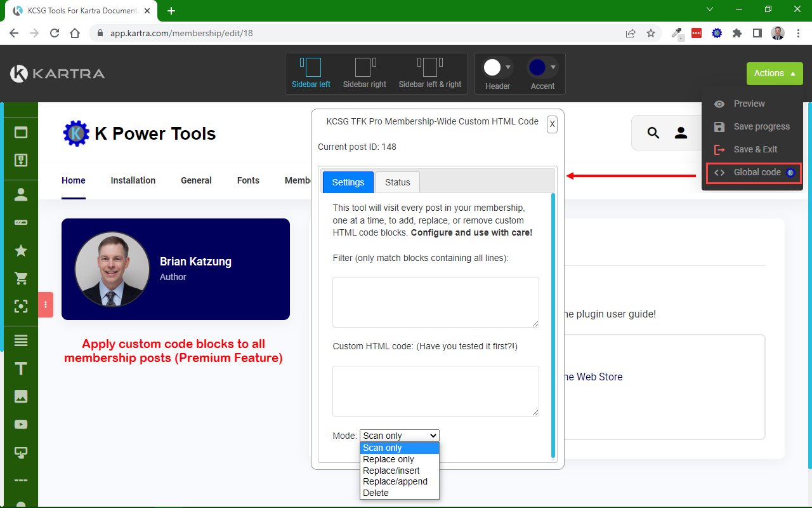
Task: Select the shopping cart icon in left toolbar
Action: (21, 279)
